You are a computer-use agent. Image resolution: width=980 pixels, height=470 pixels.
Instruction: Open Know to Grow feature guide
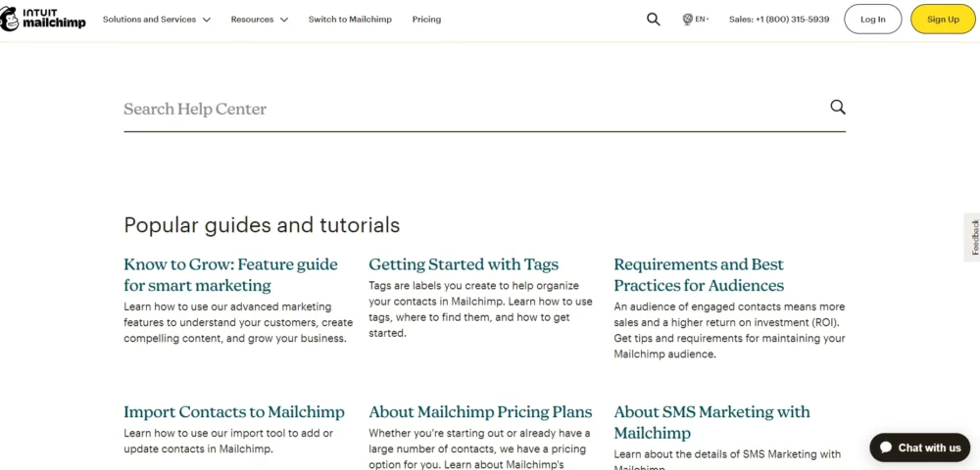[230, 274]
